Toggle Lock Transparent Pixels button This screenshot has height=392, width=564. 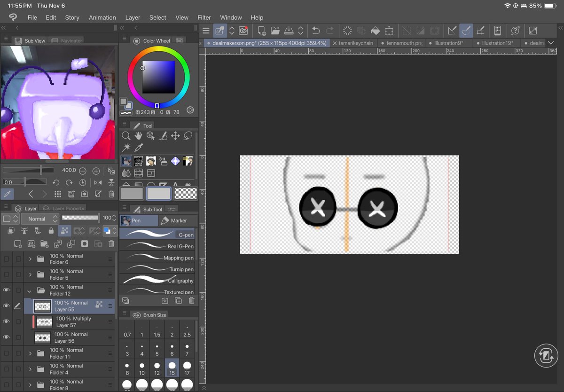[x=64, y=231]
